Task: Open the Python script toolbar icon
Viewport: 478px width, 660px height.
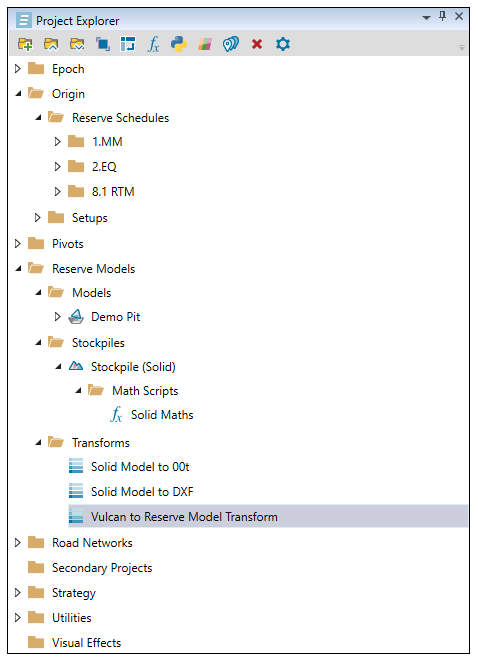Action: click(x=179, y=44)
